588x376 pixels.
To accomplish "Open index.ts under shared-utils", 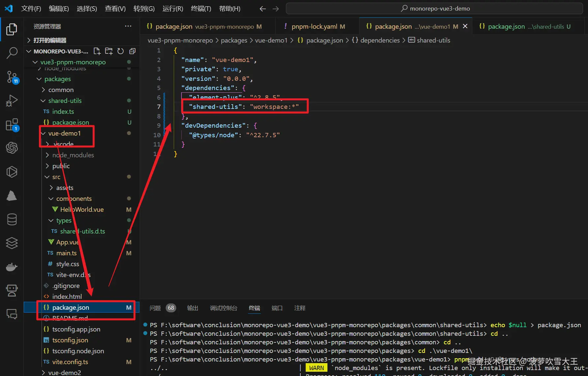I will (82, 111).
